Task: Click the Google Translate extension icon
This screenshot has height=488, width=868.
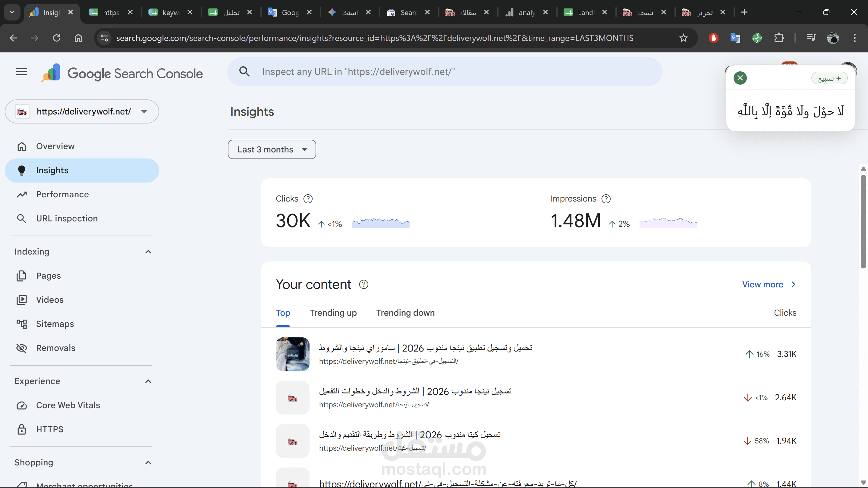Action: 735,38
